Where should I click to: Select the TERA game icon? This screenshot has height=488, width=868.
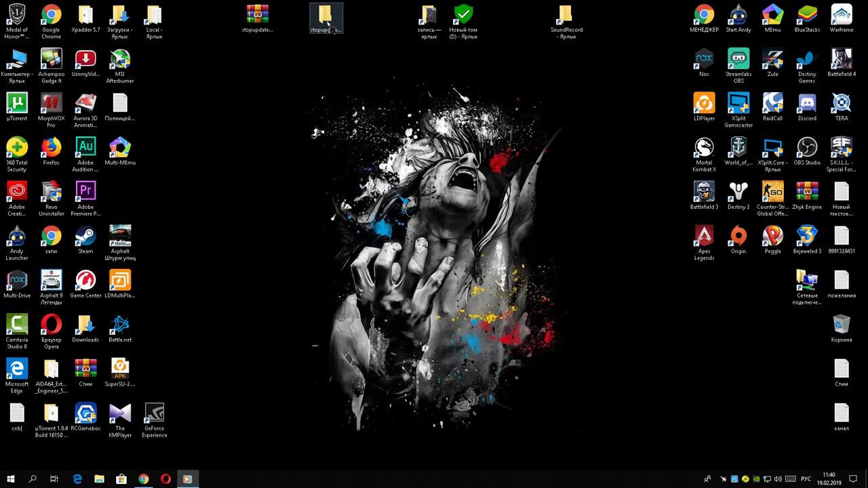842,106
